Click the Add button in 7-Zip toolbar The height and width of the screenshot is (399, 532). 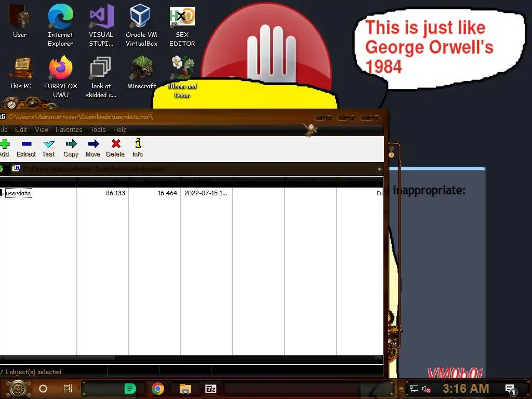click(x=4, y=148)
